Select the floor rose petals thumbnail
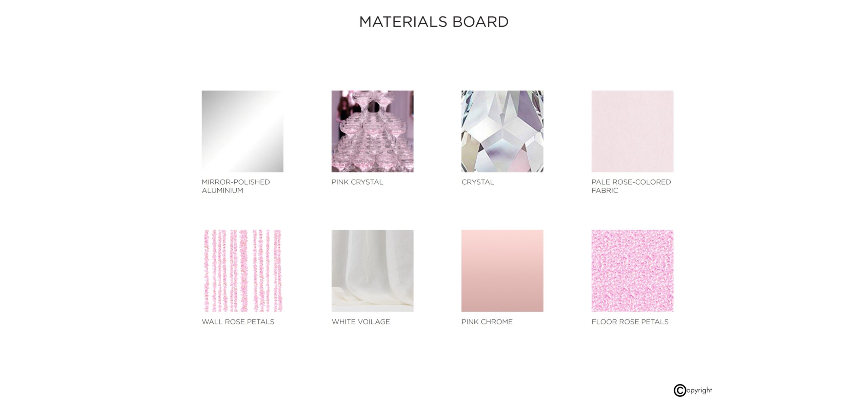Viewport: 868px width, 413px height. [632, 271]
